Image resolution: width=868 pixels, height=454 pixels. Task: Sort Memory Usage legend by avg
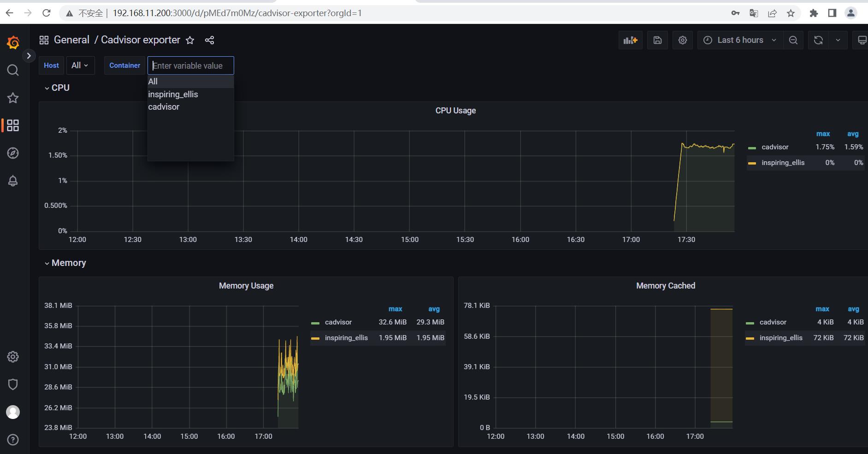coord(434,309)
